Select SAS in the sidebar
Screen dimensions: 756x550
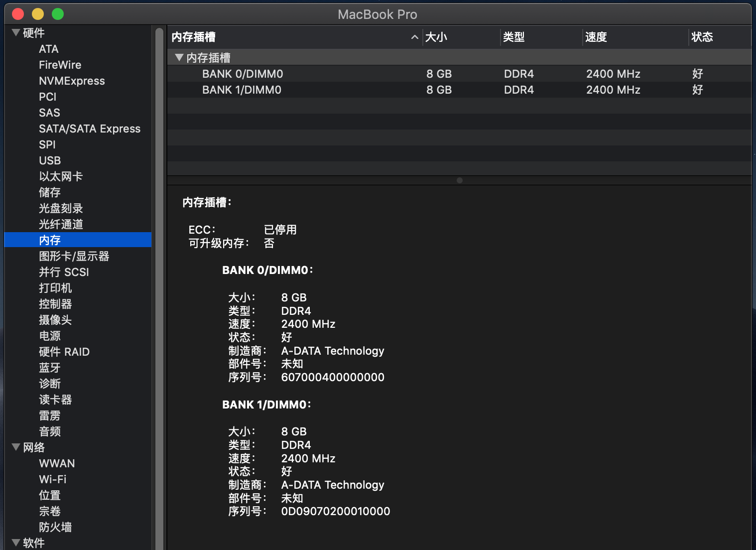49,113
